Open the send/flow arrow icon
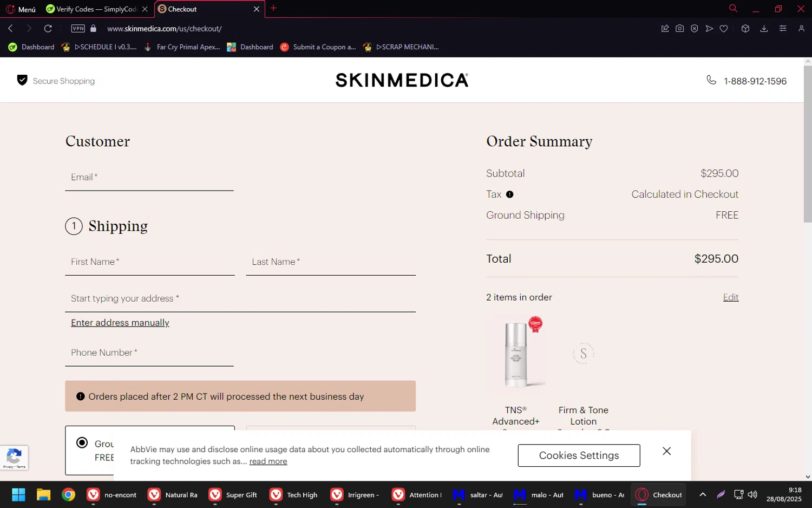This screenshot has height=508, width=812. point(709,29)
